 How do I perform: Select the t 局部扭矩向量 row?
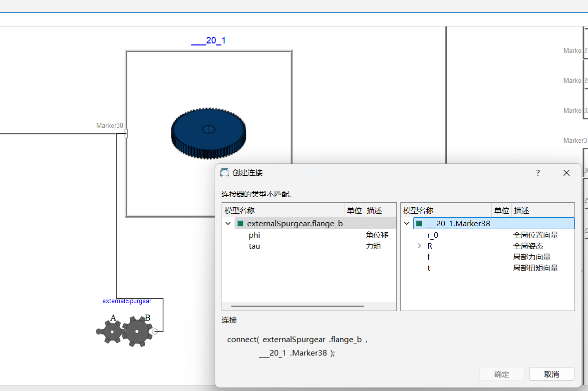tap(488, 268)
